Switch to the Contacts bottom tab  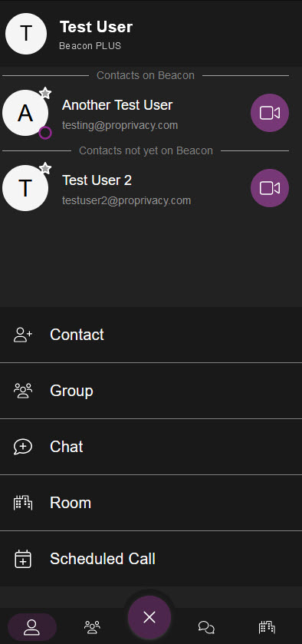(32, 627)
